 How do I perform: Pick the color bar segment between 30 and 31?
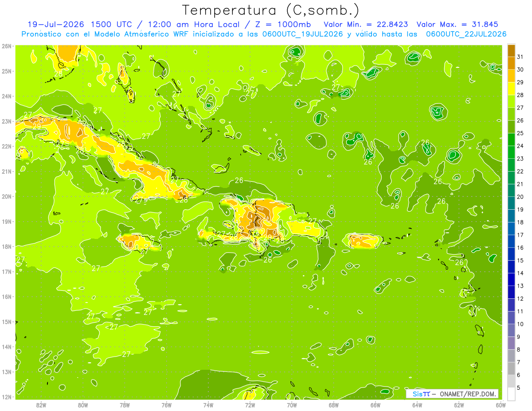(511, 63)
